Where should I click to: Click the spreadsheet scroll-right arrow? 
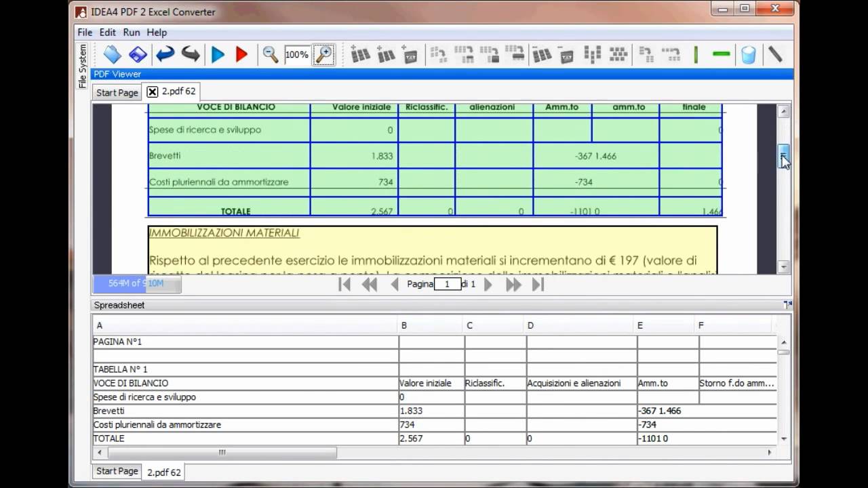[770, 452]
